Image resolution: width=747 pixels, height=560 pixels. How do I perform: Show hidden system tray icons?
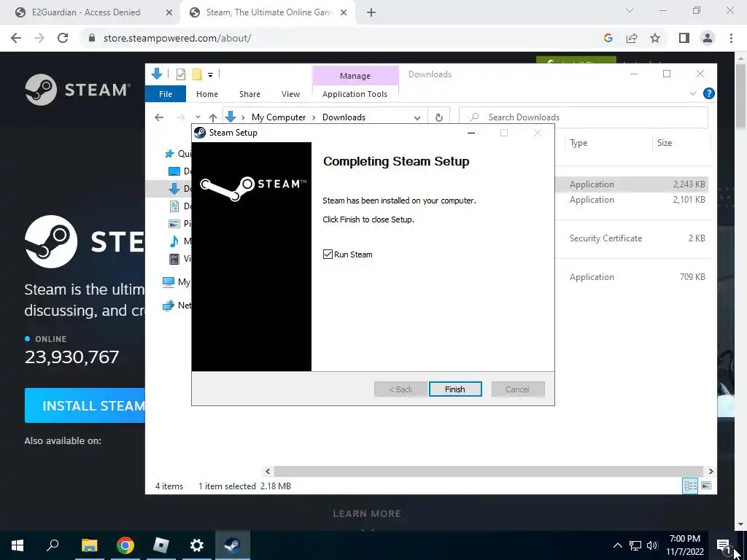click(617, 545)
